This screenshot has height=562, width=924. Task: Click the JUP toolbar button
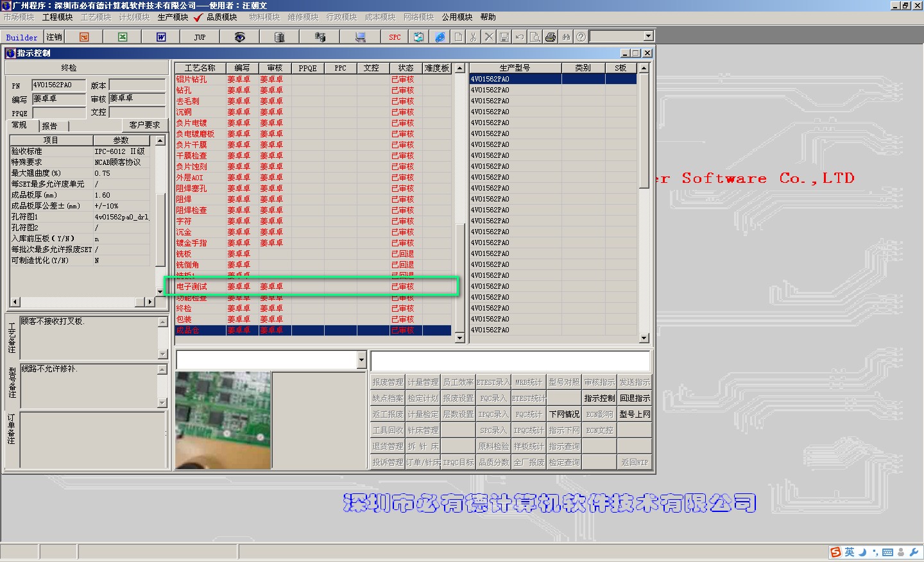tap(200, 37)
